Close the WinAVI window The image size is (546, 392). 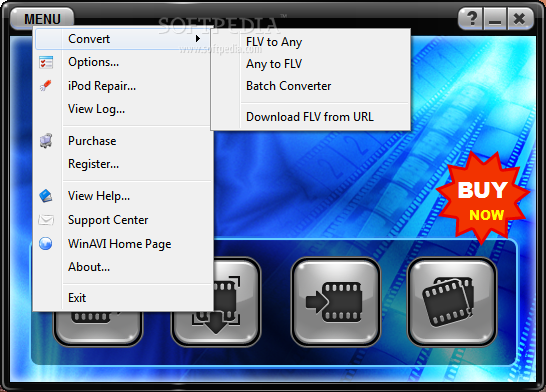tap(520, 18)
